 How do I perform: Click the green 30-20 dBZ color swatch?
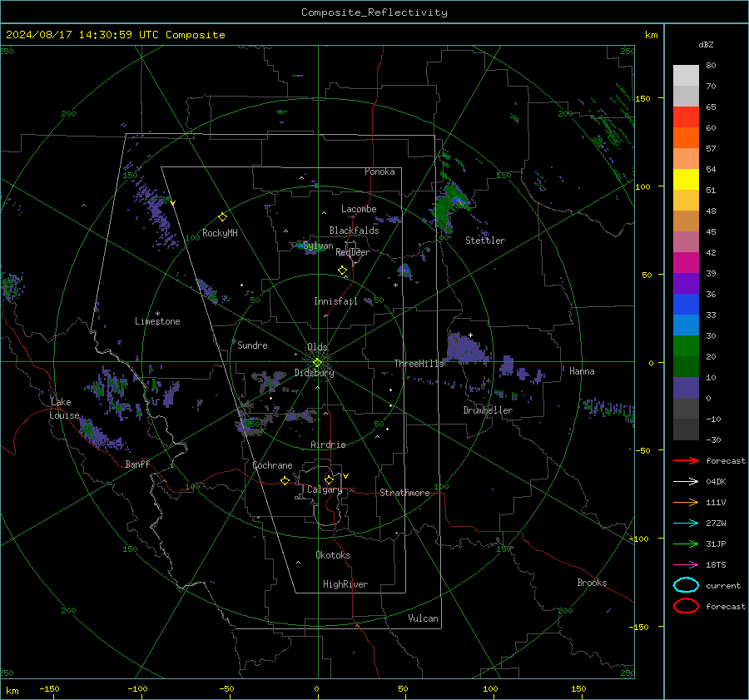pos(686,346)
